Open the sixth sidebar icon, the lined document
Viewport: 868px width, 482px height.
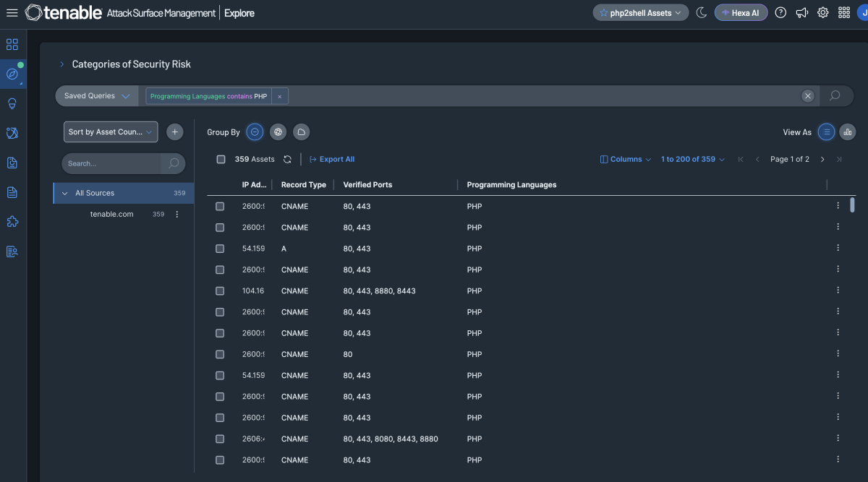coord(12,192)
